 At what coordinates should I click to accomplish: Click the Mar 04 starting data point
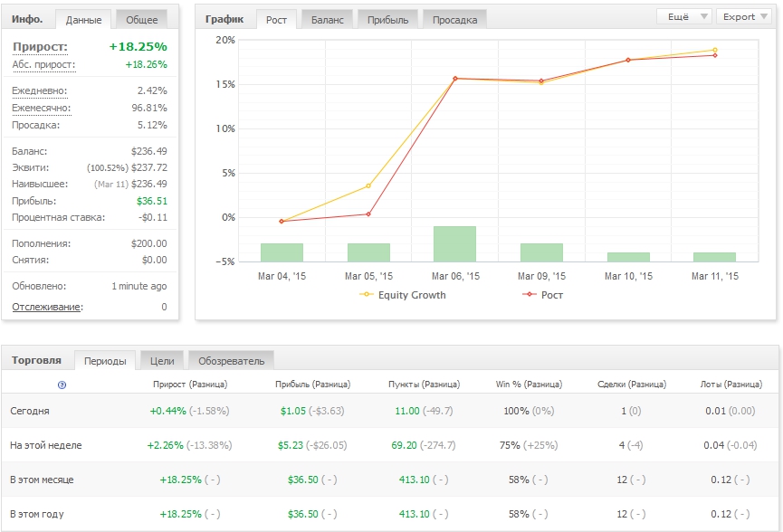click(x=282, y=221)
